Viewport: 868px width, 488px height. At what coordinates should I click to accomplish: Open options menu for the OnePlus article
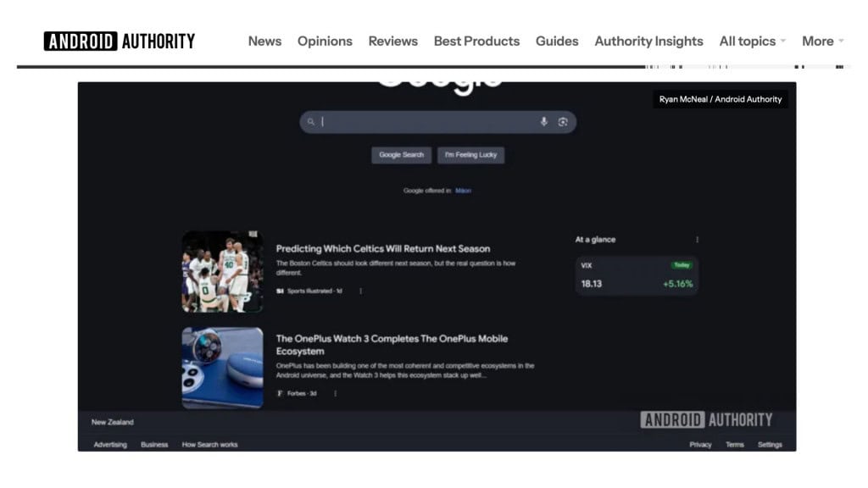[335, 393]
